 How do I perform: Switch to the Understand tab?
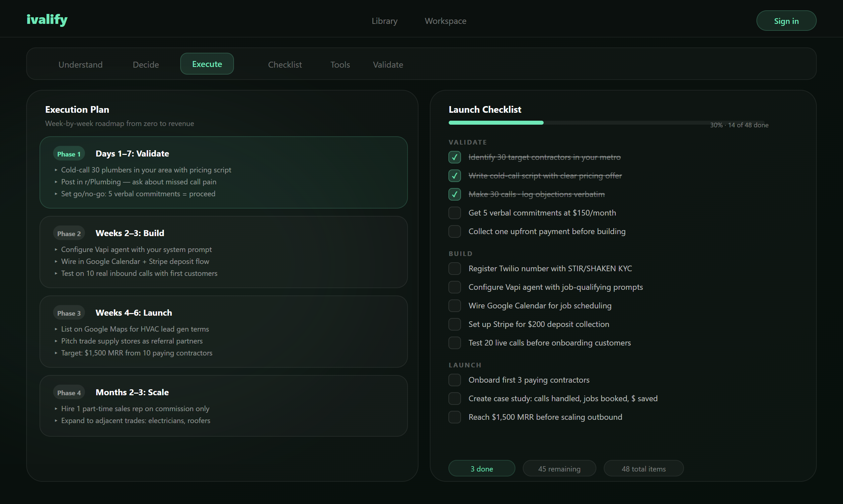pyautogui.click(x=81, y=65)
